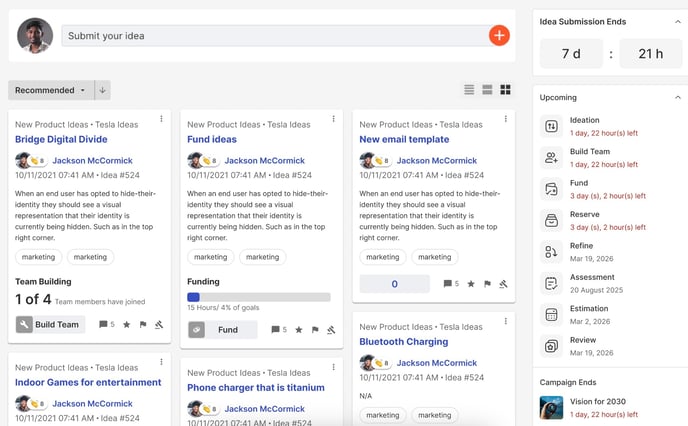
Task: Click 15 Hours/ 4% of goals text
Action: tap(223, 308)
